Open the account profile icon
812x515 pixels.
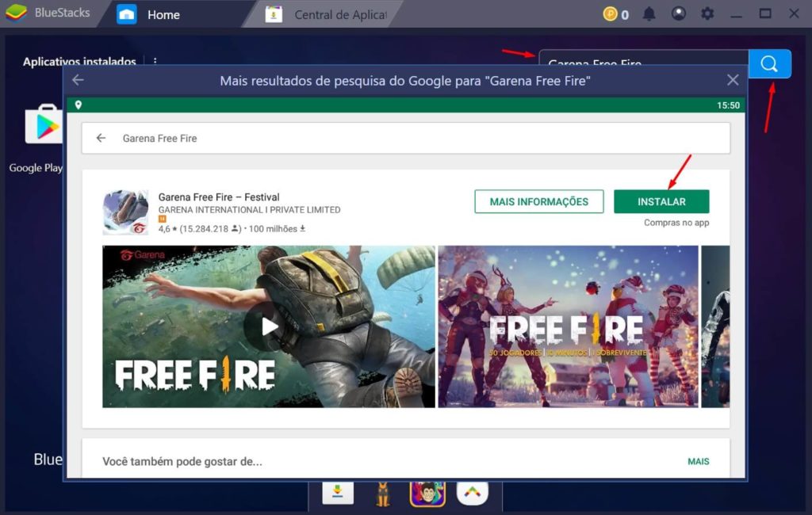[678, 13]
